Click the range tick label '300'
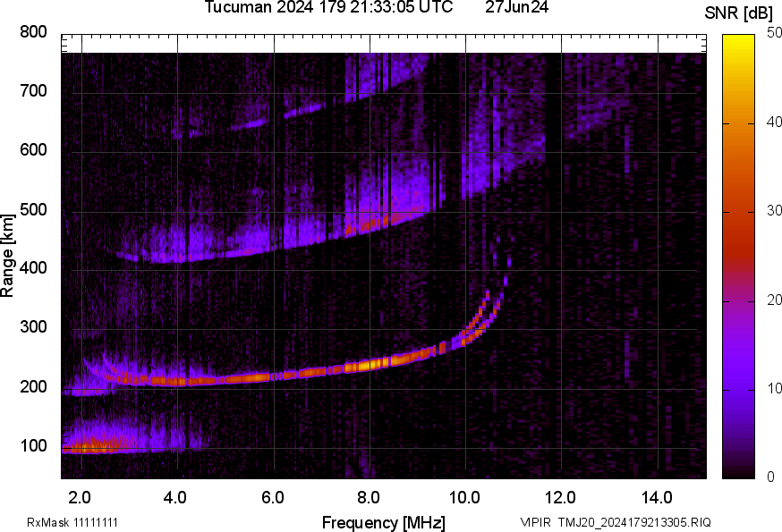782x532 pixels. [33, 327]
